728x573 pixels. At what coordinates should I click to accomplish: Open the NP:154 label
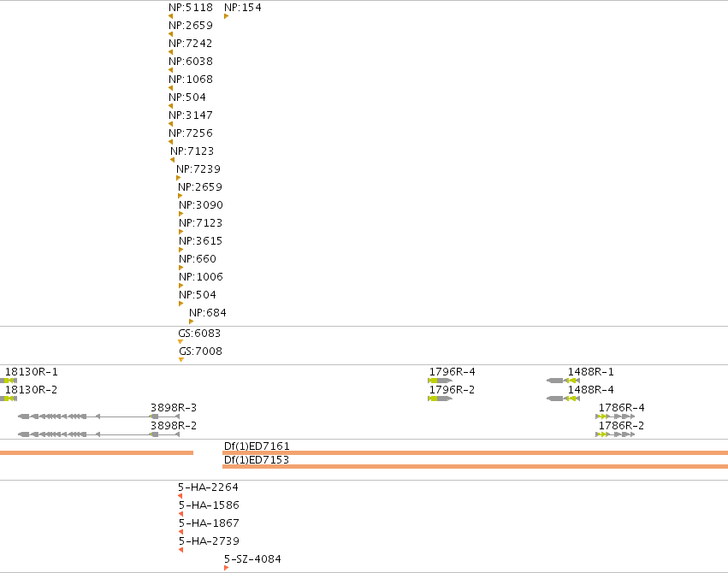[x=243, y=8]
